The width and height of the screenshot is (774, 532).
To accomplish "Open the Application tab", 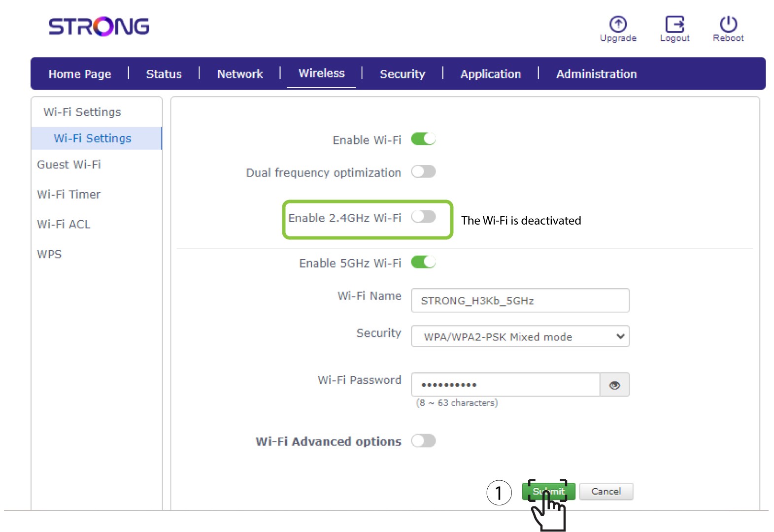I will click(491, 74).
